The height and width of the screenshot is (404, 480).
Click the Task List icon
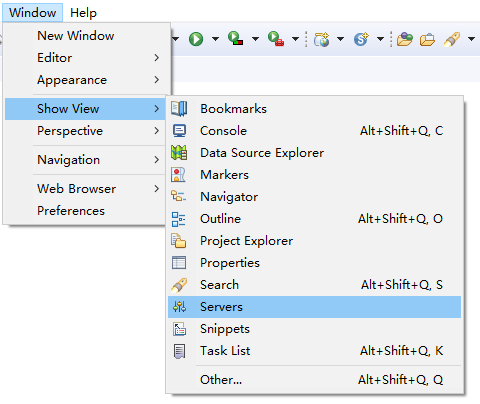(179, 351)
